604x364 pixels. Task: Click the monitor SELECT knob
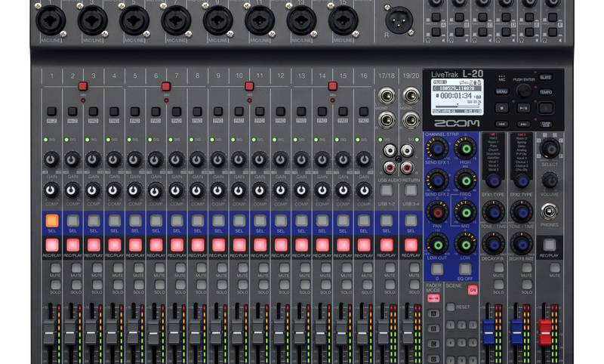[x=550, y=149]
